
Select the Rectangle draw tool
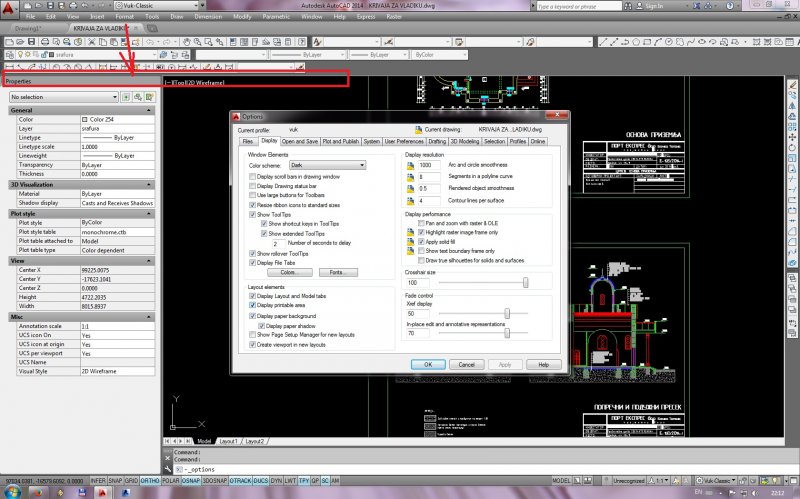point(647,42)
